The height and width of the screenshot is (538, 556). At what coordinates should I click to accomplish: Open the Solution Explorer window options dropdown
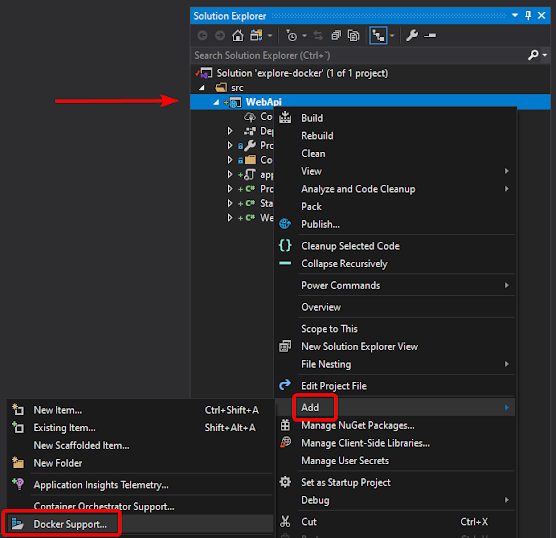tap(515, 15)
